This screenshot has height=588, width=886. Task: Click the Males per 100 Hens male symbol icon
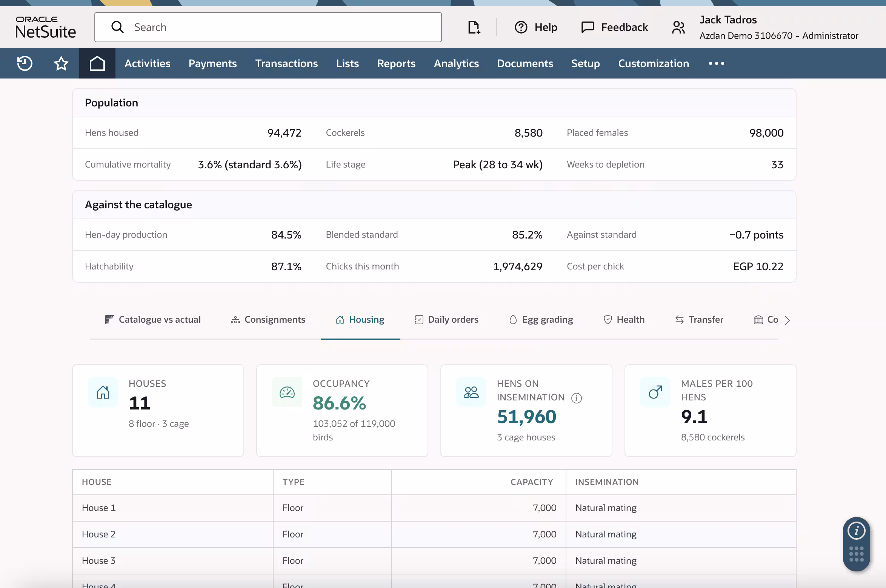[x=655, y=392]
